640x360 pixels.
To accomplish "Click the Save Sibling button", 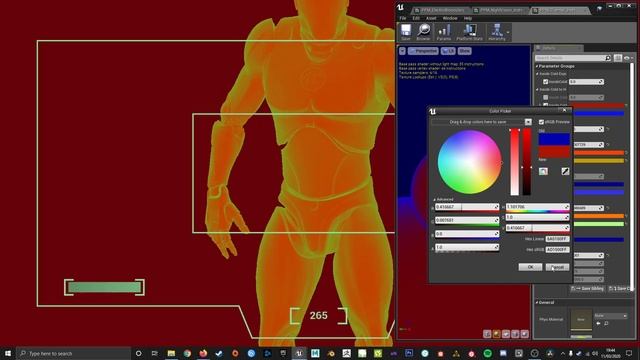I will point(587,289).
